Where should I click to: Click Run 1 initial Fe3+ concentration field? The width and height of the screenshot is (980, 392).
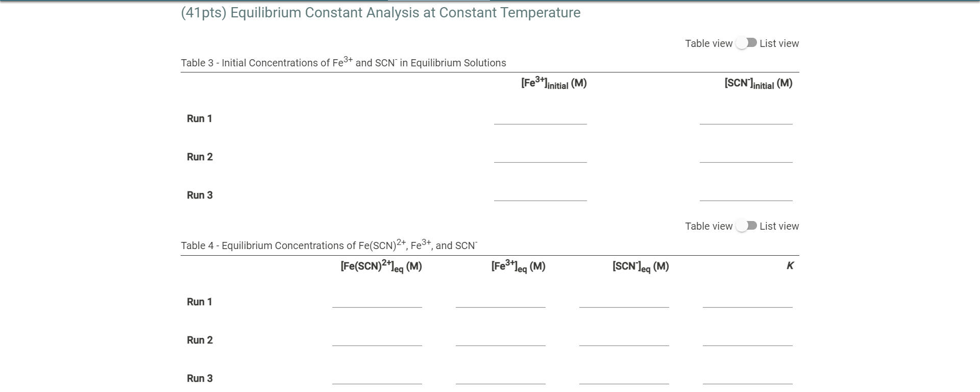[x=540, y=120]
